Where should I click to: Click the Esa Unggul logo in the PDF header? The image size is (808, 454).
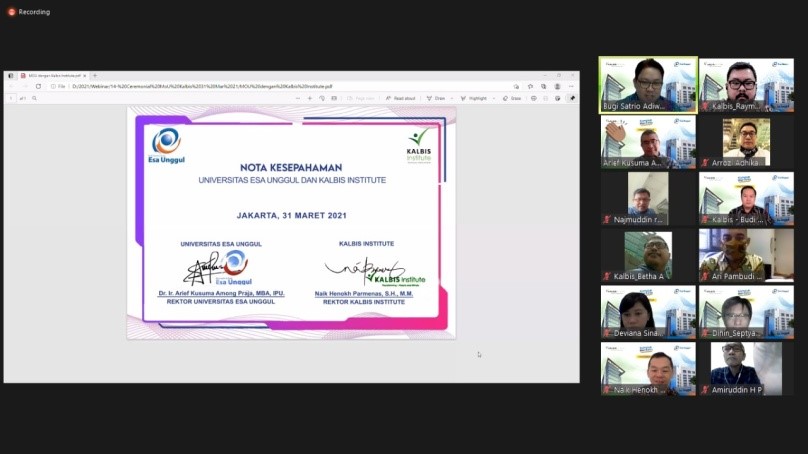point(166,145)
